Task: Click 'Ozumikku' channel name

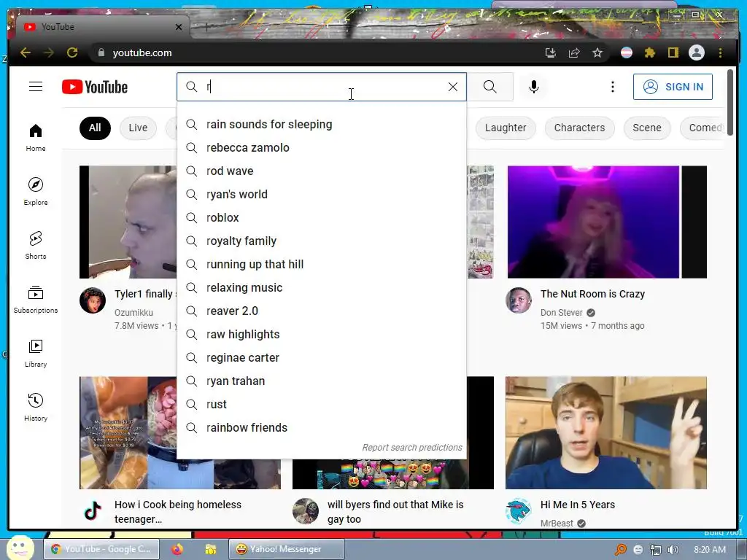Action: 133,313
